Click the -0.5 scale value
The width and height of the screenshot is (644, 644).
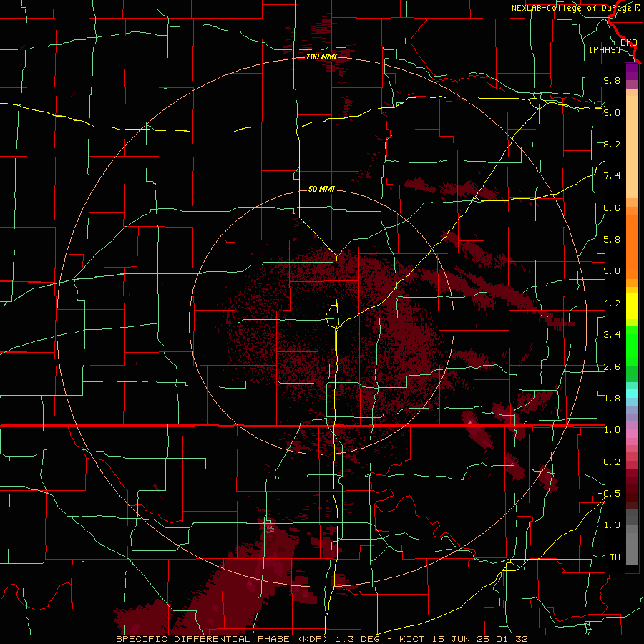click(x=609, y=494)
